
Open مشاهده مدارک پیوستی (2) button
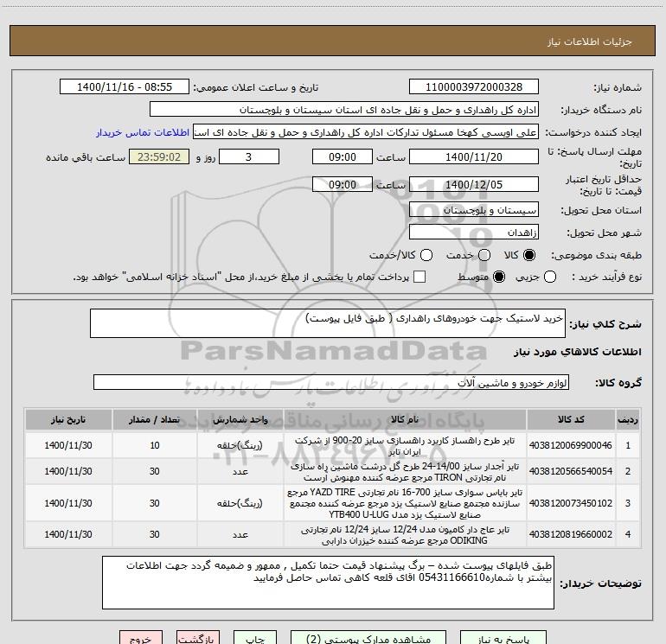(368, 639)
